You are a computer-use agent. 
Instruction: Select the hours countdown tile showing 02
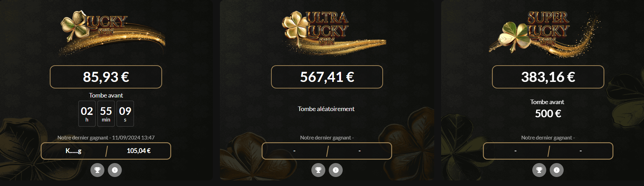coord(87,113)
